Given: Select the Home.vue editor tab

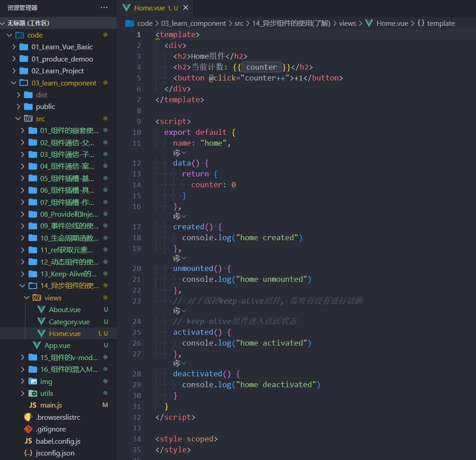Looking at the screenshot, I should tap(155, 8).
